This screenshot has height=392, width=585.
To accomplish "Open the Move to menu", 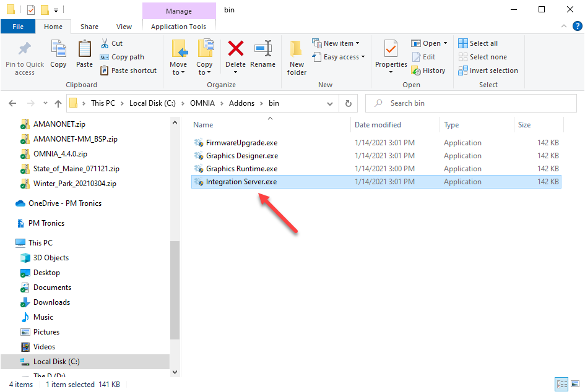I will 178,58.
